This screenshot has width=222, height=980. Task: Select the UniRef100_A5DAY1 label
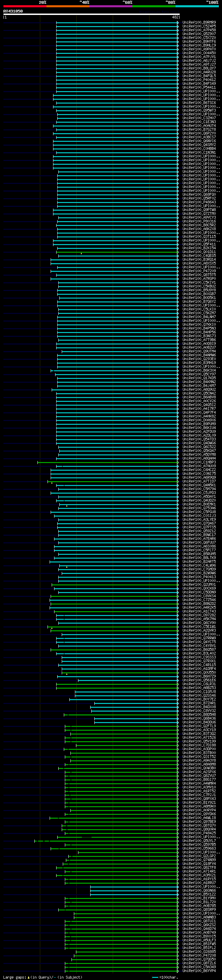click(x=199, y=496)
